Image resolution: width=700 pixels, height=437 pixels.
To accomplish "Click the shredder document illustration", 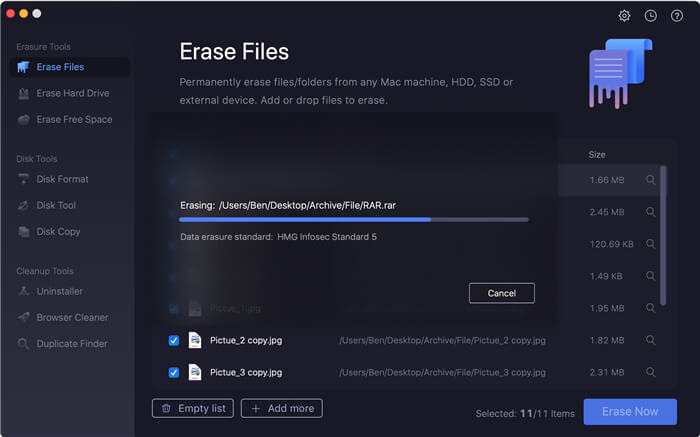I will [x=620, y=74].
